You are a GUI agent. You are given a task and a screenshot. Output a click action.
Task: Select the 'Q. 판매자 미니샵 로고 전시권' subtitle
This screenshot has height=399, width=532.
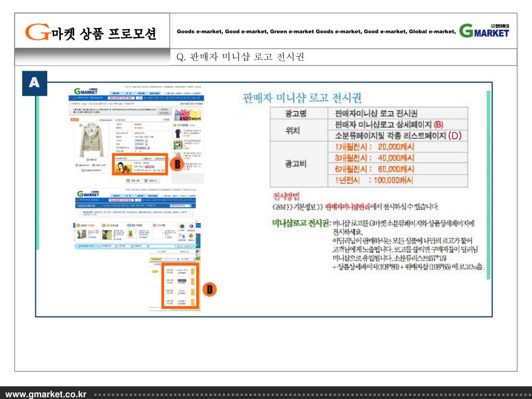click(240, 57)
